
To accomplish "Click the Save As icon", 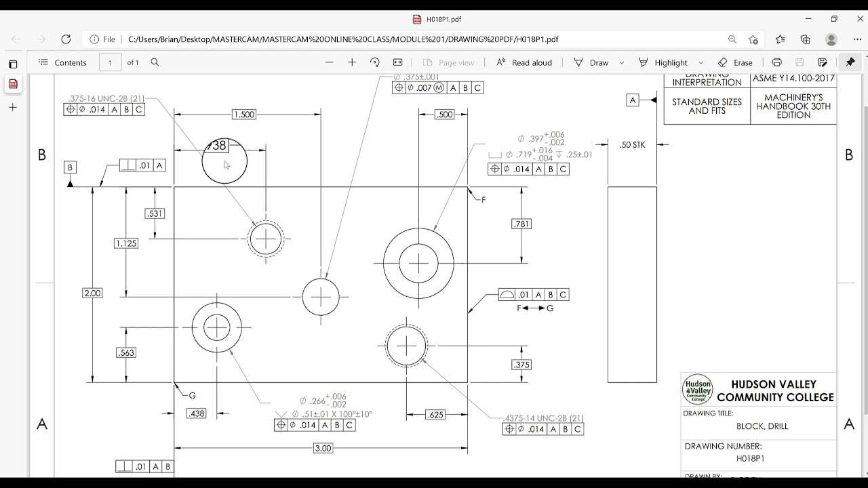I will pos(823,62).
